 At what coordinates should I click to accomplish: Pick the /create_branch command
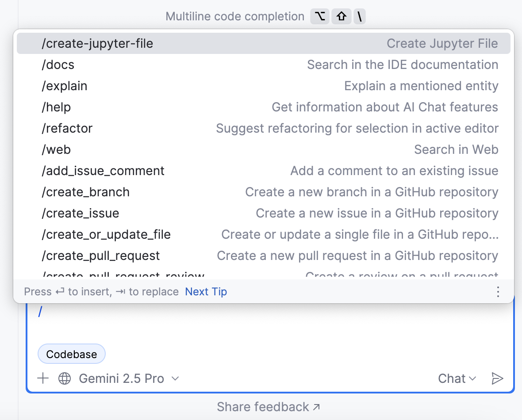[x=86, y=192]
